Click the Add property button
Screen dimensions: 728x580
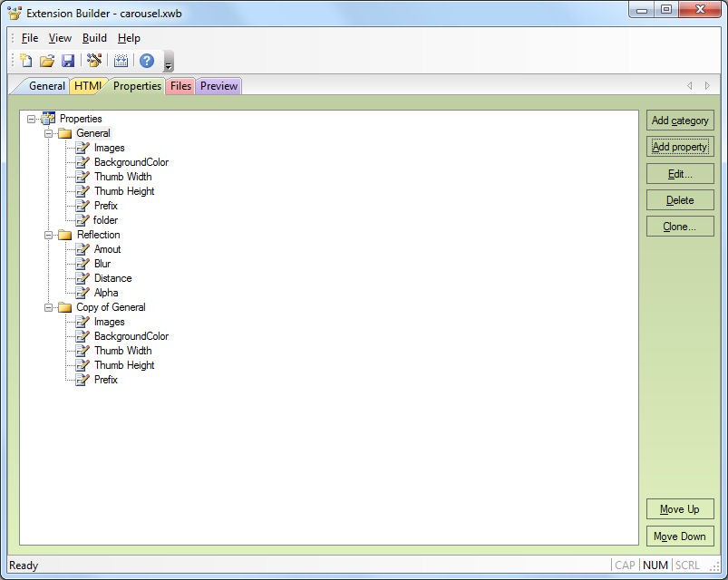(680, 147)
